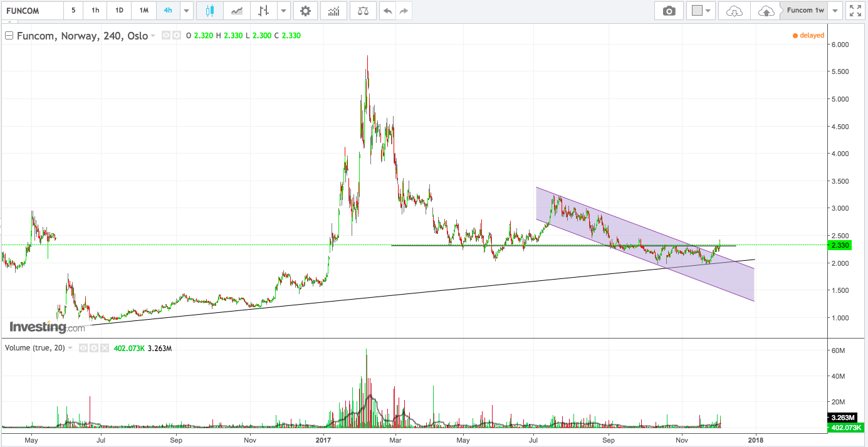
Task: Hide the Volume indicator with its eye icon
Action: 84,348
